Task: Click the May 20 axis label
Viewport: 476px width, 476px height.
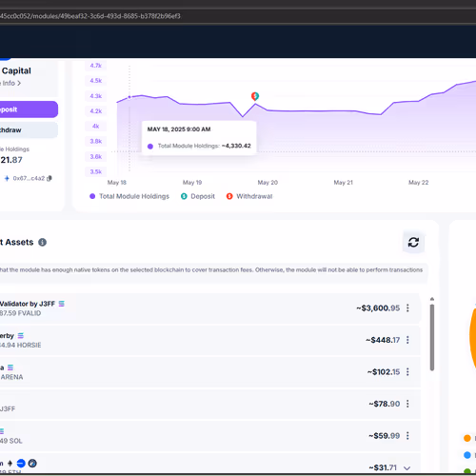Action: click(268, 183)
